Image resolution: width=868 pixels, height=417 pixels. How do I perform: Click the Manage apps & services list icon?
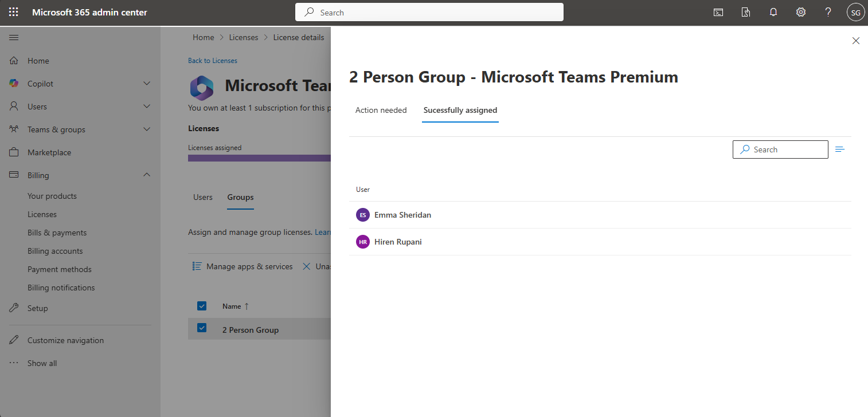tap(197, 266)
